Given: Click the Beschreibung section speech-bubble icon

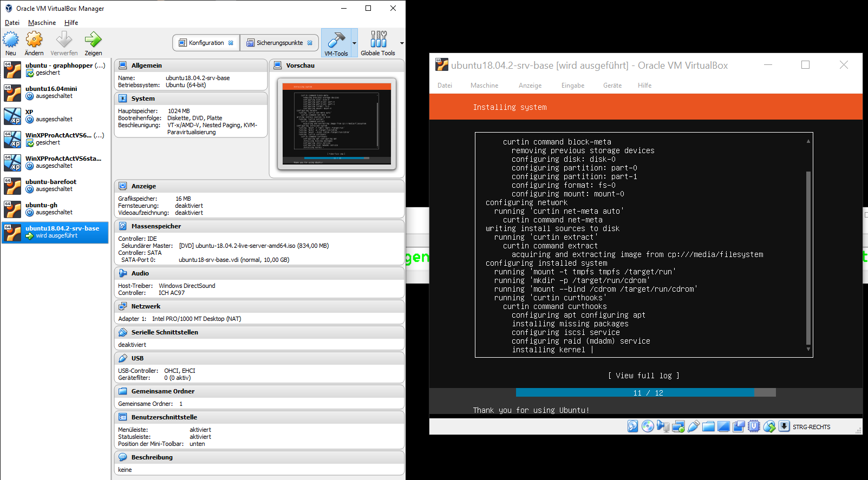Looking at the screenshot, I should coord(123,457).
